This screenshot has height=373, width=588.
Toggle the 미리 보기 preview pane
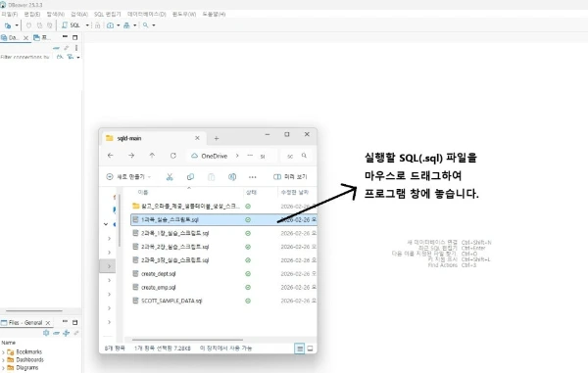pyautogui.click(x=290, y=177)
